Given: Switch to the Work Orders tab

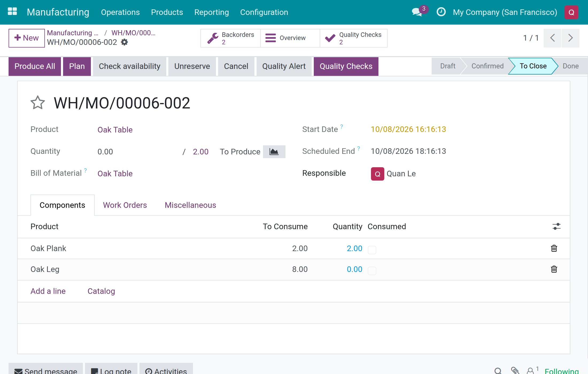Looking at the screenshot, I should coord(125,205).
